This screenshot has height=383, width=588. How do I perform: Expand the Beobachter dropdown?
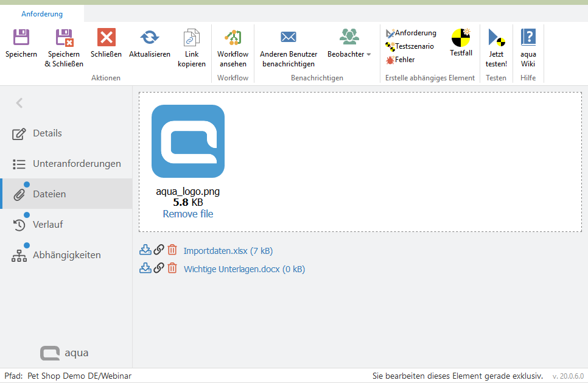click(368, 55)
